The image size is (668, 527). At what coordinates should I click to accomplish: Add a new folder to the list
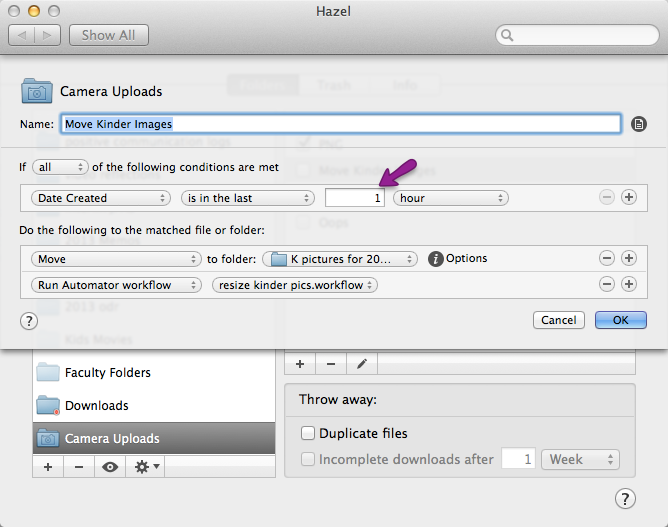[48, 467]
